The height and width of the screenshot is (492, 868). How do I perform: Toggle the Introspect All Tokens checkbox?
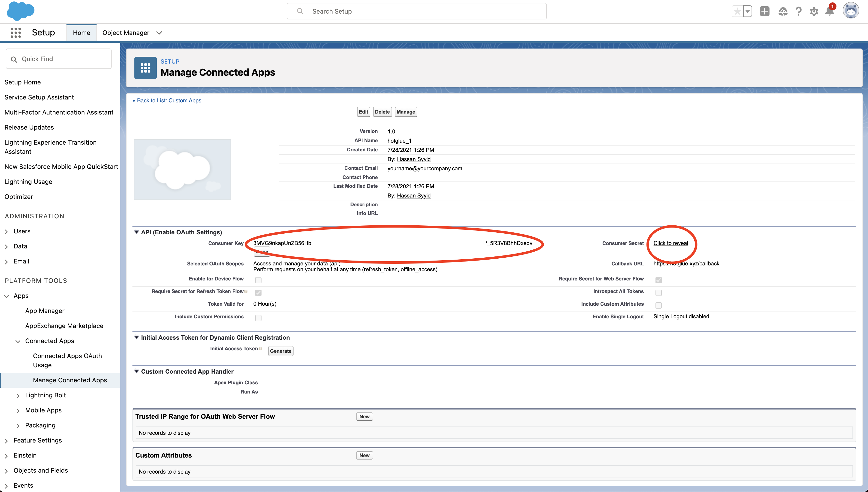pyautogui.click(x=658, y=293)
